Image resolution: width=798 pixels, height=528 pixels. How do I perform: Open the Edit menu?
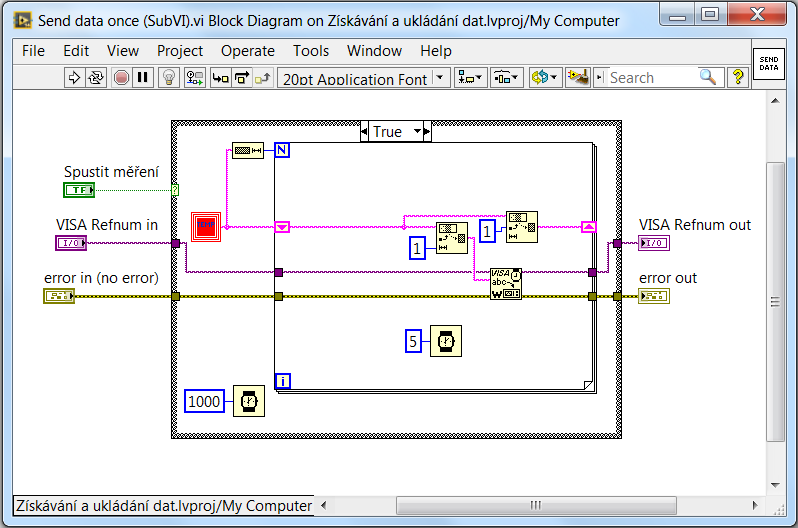pos(76,51)
